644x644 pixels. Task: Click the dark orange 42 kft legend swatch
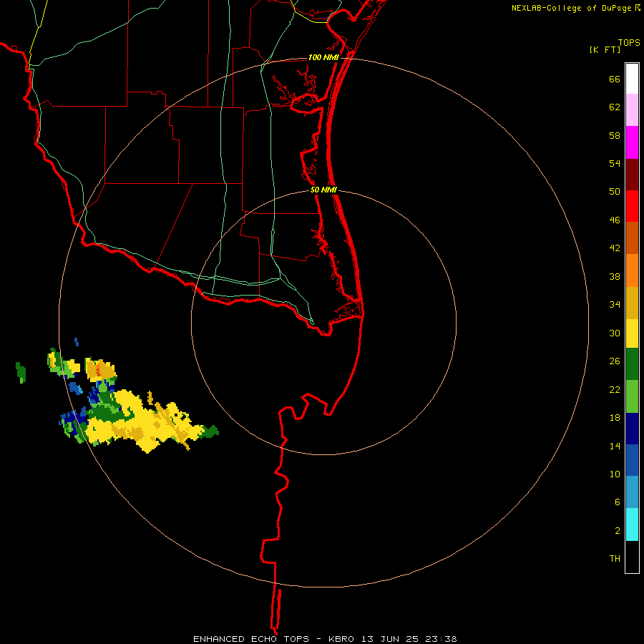[x=632, y=238]
